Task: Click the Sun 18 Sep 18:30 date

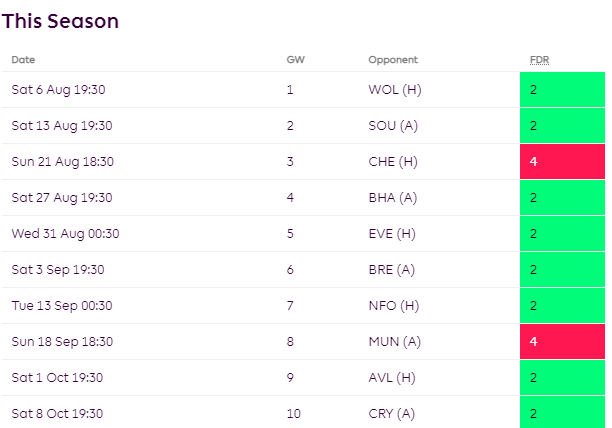Action: click(62, 342)
